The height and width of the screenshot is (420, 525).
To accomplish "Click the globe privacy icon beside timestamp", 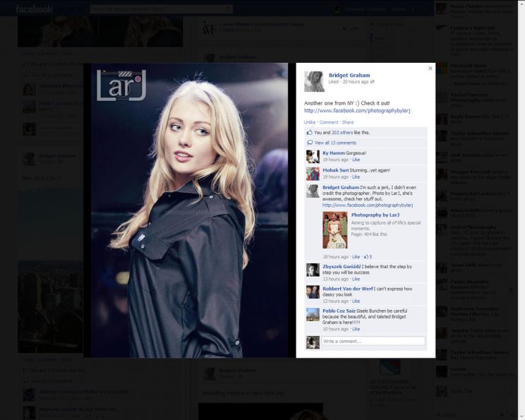I will (373, 82).
